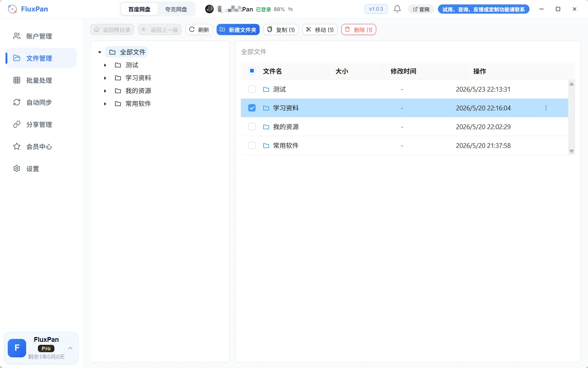Click the file list scrollbar up arrow

click(571, 84)
